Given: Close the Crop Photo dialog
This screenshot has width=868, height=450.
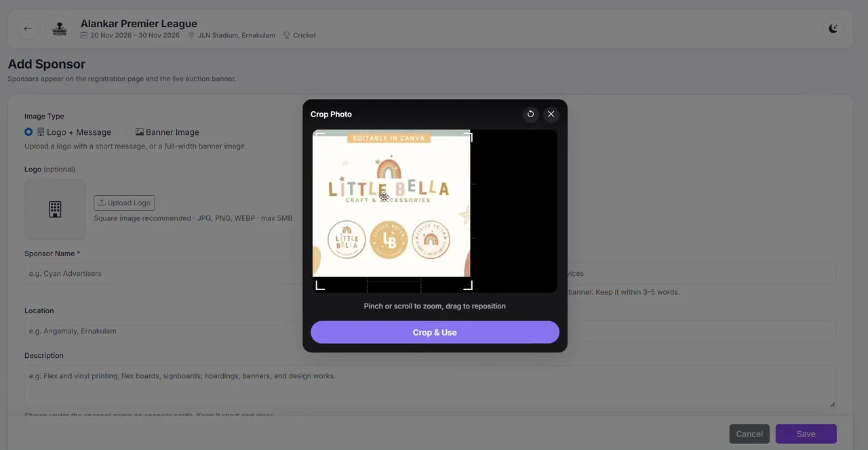Looking at the screenshot, I should (551, 114).
